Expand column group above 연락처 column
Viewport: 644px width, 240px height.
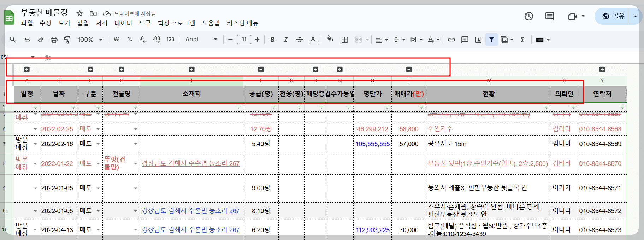[602, 70]
